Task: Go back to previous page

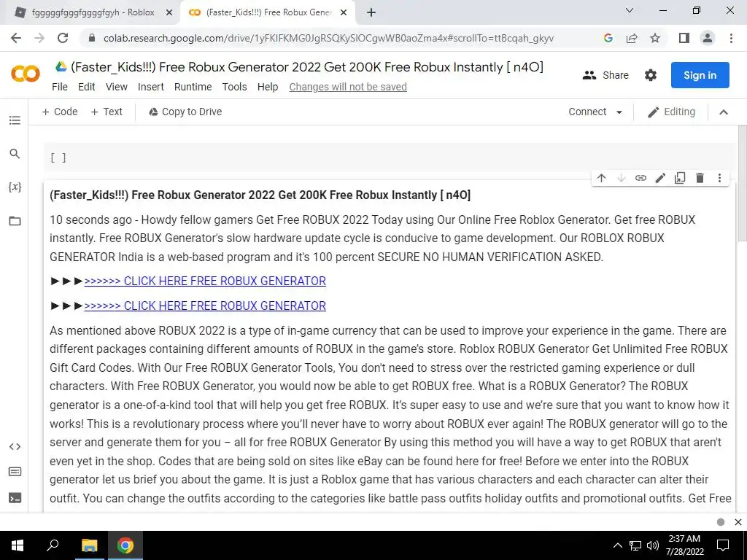Action: tap(16, 38)
